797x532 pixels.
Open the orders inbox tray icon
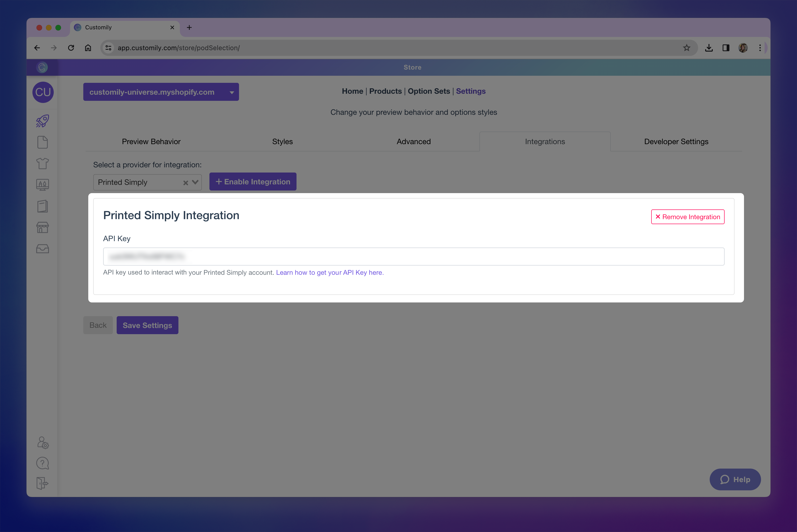[42, 249]
